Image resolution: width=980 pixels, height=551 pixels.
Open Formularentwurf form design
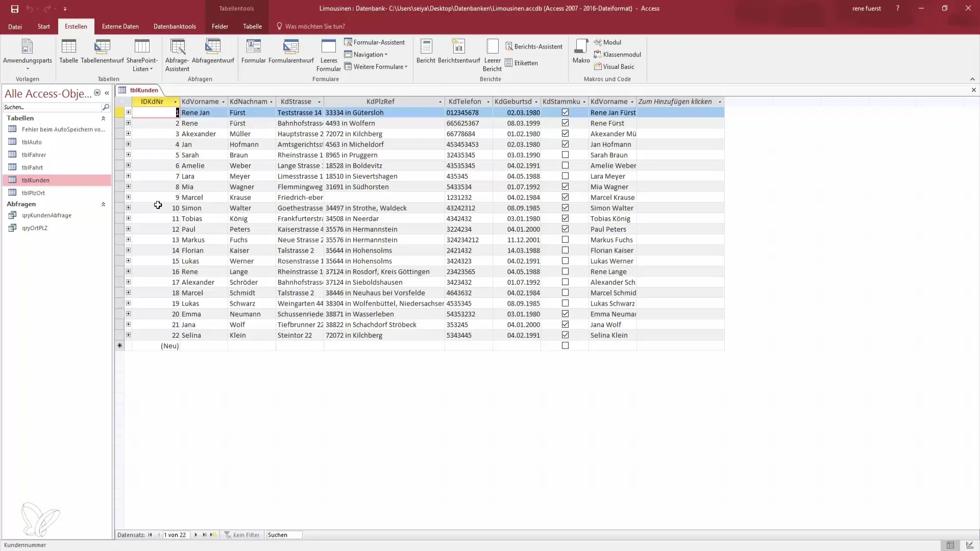tap(291, 52)
